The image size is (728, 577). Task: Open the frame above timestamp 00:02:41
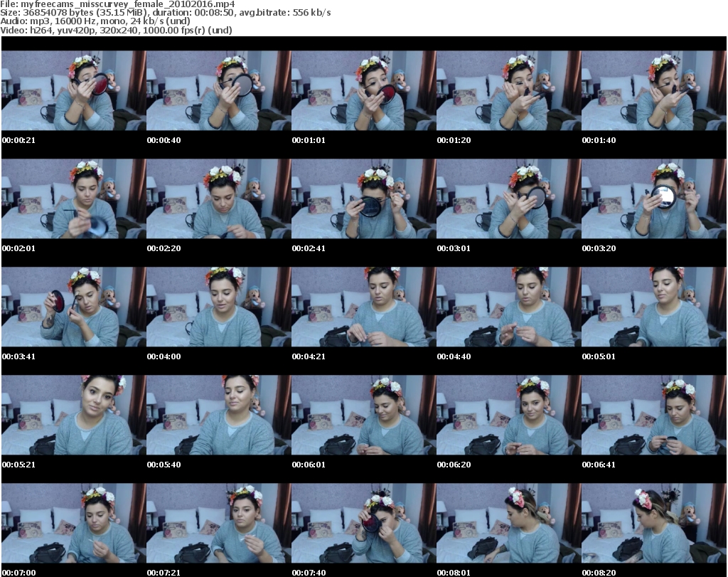tap(363, 198)
